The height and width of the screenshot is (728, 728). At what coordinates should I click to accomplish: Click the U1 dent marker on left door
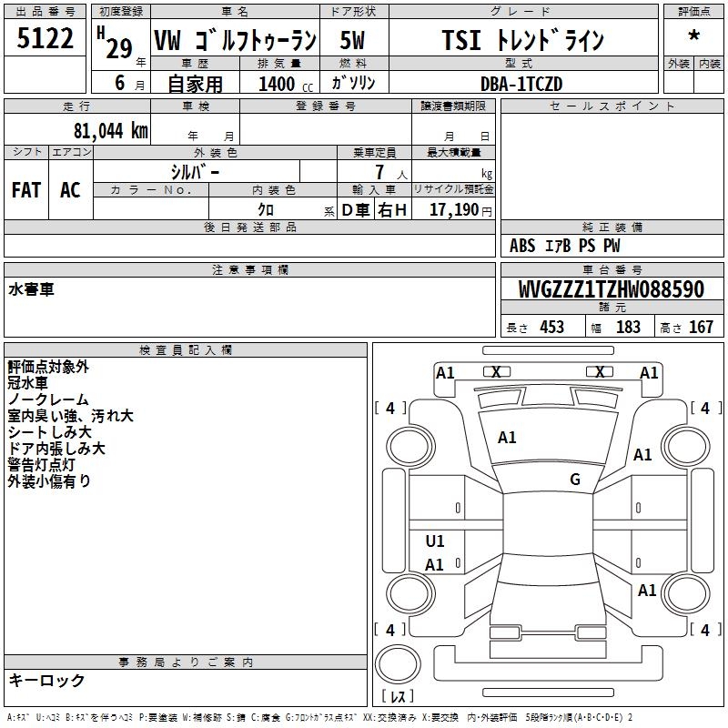[435, 541]
